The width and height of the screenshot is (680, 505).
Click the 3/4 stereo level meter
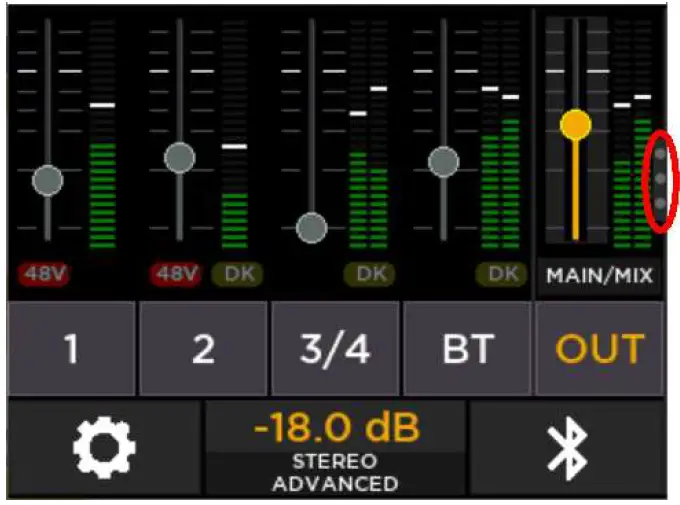(x=369, y=134)
